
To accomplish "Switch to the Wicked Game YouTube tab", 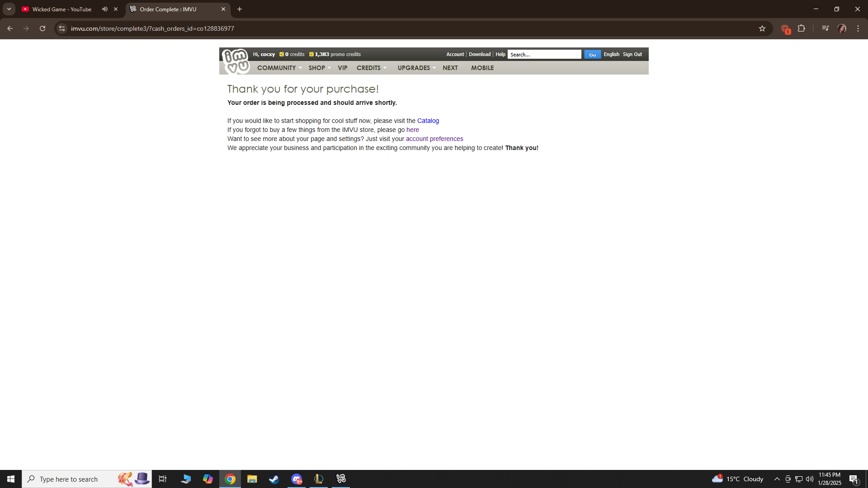I will pos(62,9).
